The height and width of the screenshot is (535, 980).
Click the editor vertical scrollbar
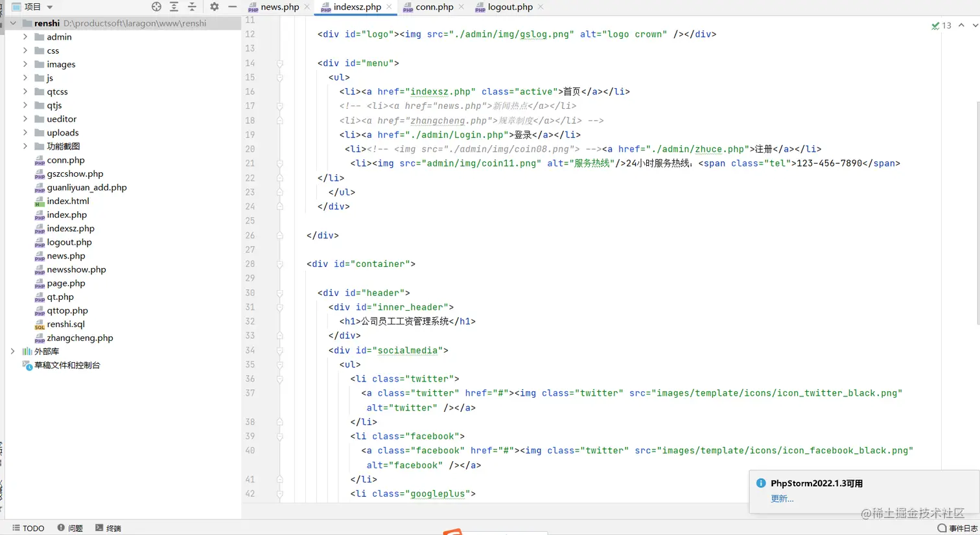coord(977,212)
